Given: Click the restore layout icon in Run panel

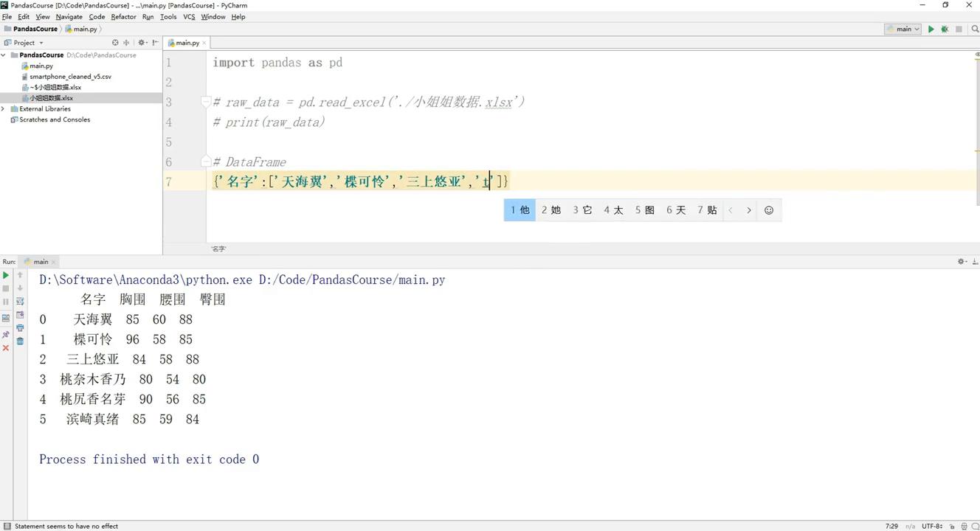Looking at the screenshot, I should (x=6, y=318).
